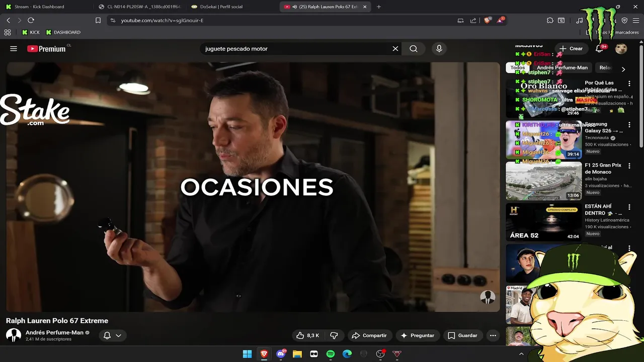644x362 pixels.
Task: Open the YouTube guide hamburger menu
Action: [14, 49]
